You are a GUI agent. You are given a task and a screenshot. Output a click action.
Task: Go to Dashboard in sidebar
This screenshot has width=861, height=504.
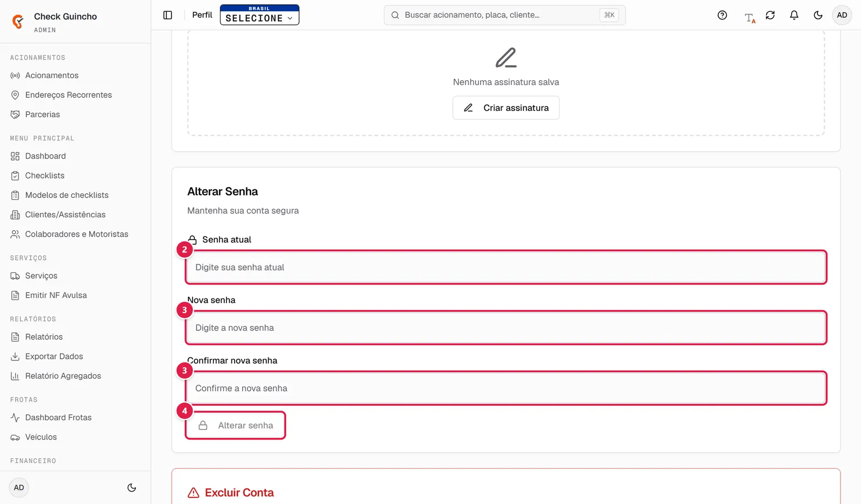click(x=45, y=156)
